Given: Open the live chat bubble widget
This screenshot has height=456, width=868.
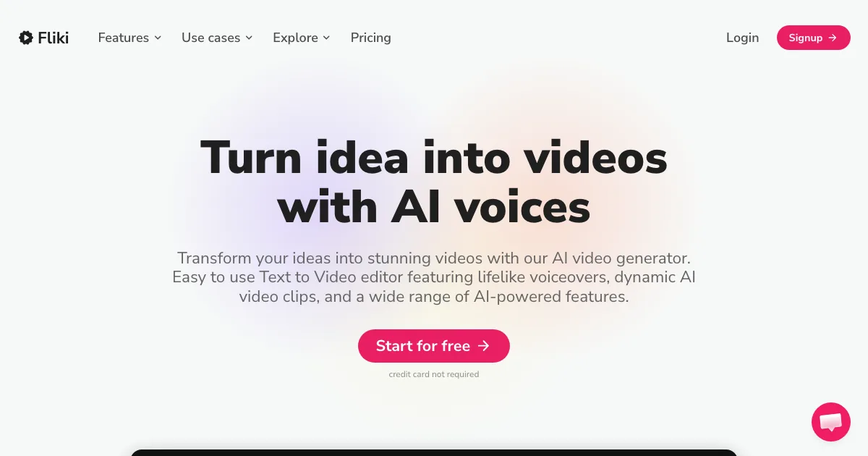Looking at the screenshot, I should tap(831, 422).
